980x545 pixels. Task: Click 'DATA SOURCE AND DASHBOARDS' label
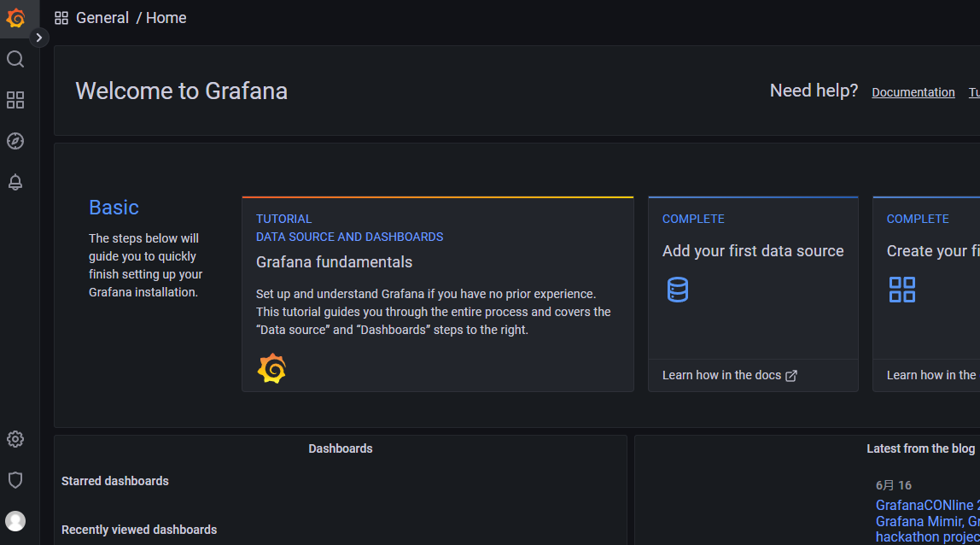(x=349, y=237)
